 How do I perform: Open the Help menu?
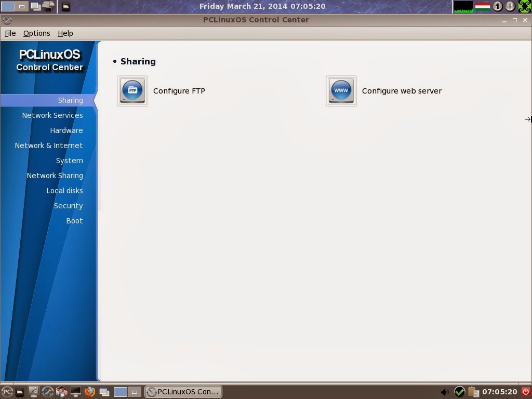(65, 33)
